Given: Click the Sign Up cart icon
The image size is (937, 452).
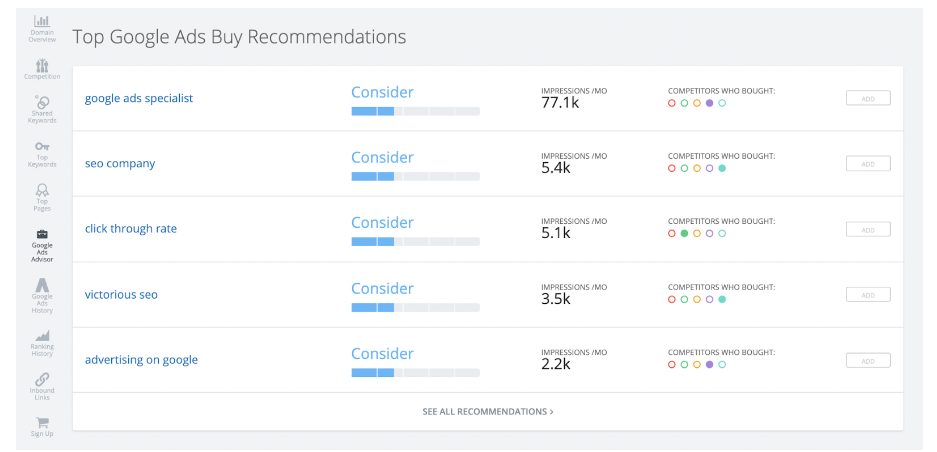Looking at the screenshot, I should click(x=42, y=423).
